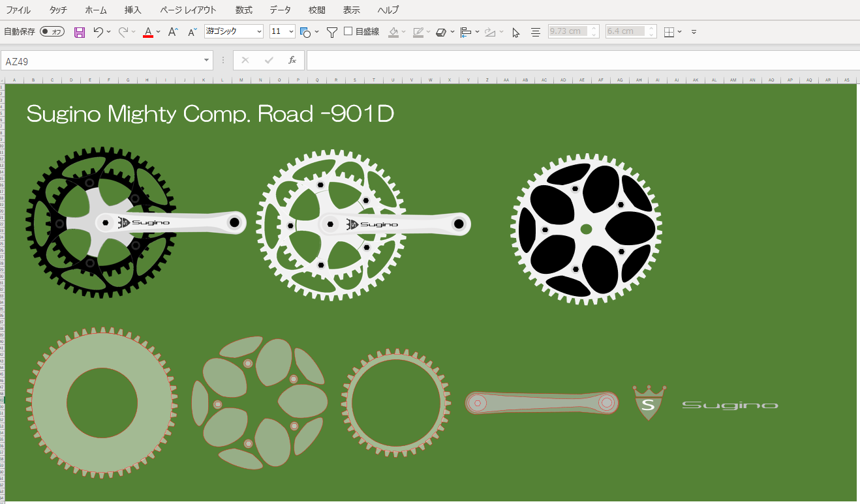Decrease font size with shrink-A icon
The width and height of the screenshot is (860, 504).
pyautogui.click(x=192, y=31)
